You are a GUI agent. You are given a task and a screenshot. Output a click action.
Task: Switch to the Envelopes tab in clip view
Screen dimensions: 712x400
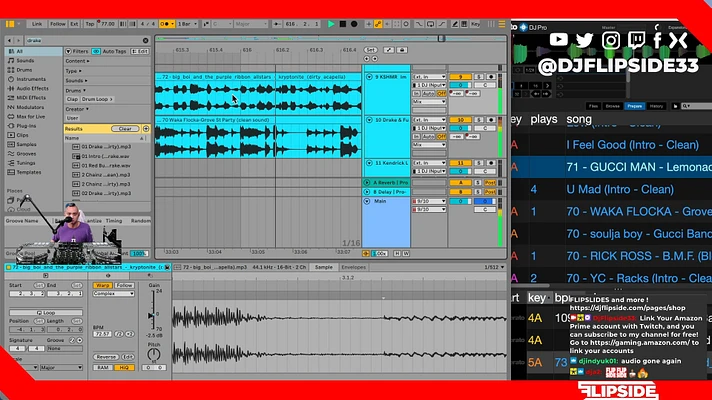point(353,267)
